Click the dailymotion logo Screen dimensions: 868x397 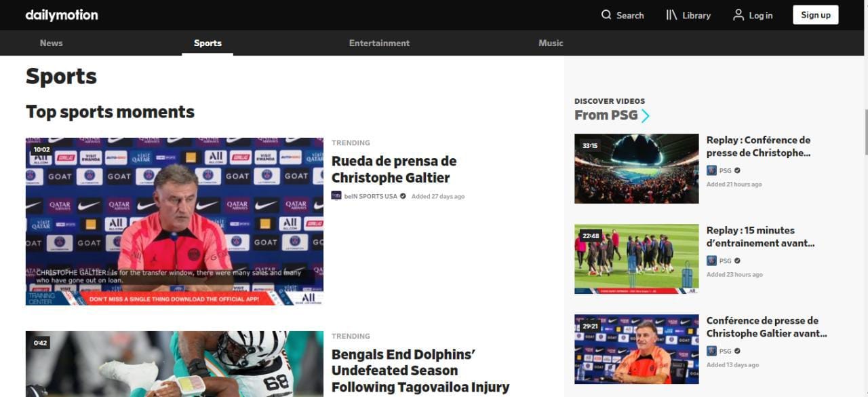(62, 15)
